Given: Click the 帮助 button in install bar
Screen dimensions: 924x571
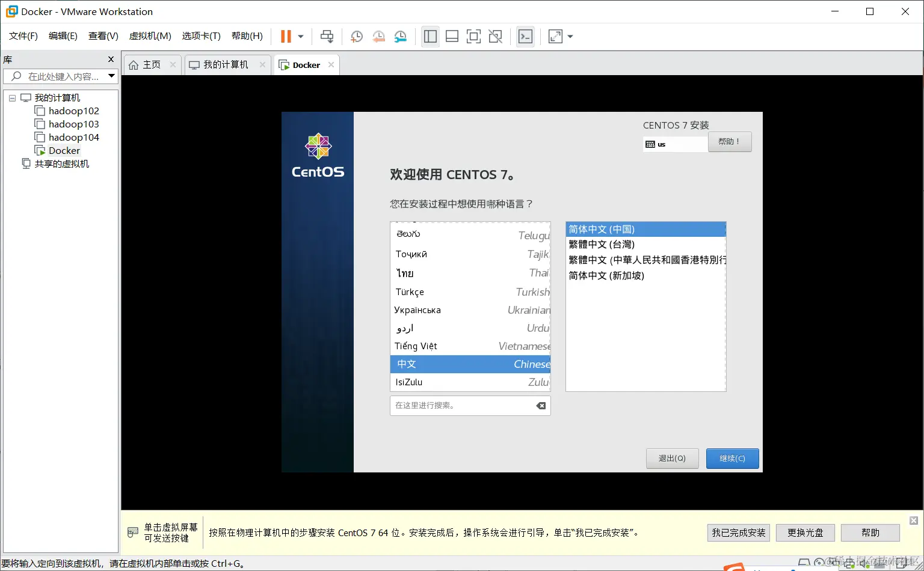Looking at the screenshot, I should (870, 533).
